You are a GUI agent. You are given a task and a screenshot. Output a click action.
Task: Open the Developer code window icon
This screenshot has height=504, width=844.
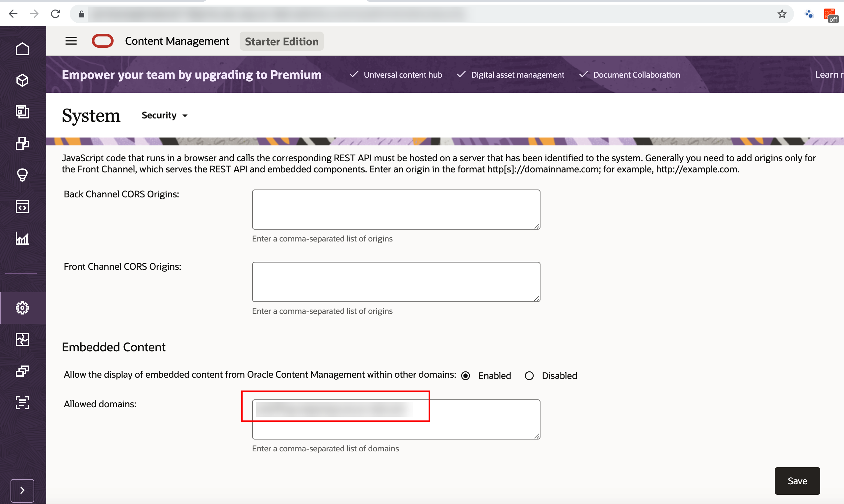click(x=22, y=207)
